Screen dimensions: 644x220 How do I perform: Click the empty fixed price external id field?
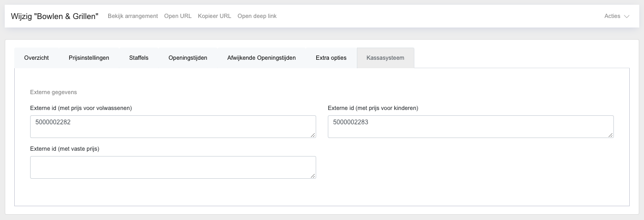click(x=173, y=167)
